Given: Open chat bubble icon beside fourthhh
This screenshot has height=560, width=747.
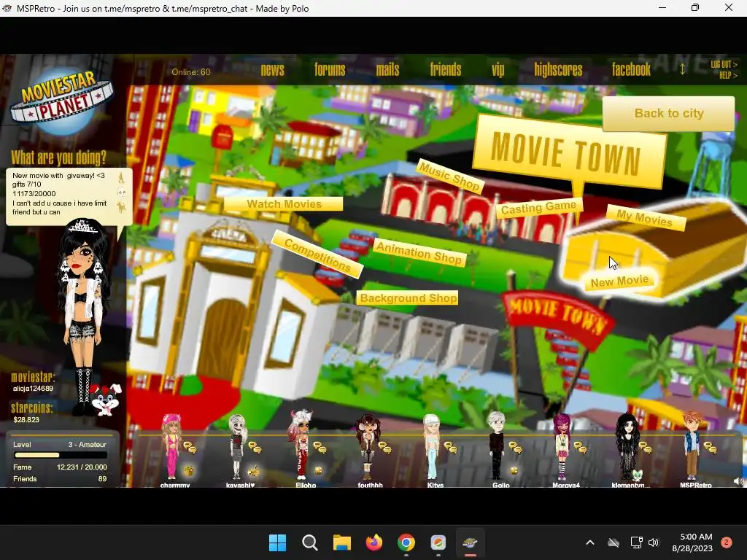Looking at the screenshot, I should tap(385, 448).
